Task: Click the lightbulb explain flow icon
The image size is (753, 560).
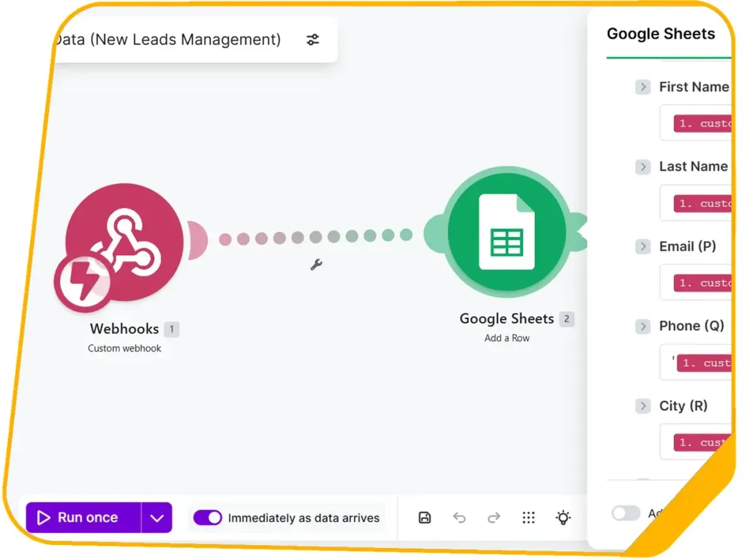Action: [x=563, y=517]
